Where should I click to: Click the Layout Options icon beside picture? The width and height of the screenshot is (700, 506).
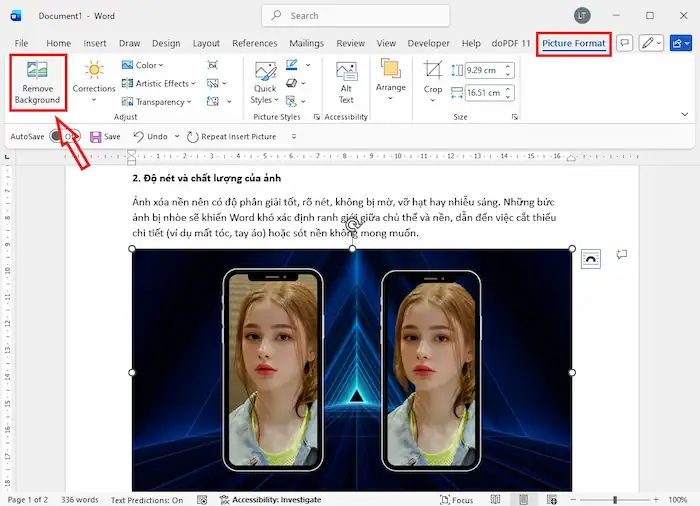click(591, 259)
